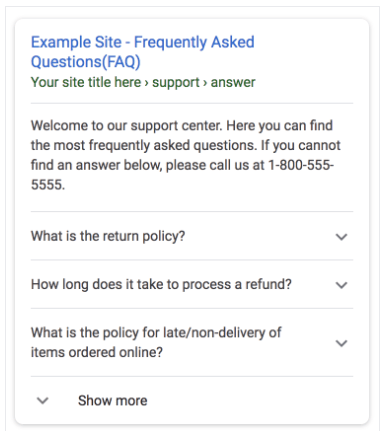This screenshot has height=431, width=382.
Task: Select the 'support' breadcrumb segment
Action: click(x=176, y=83)
